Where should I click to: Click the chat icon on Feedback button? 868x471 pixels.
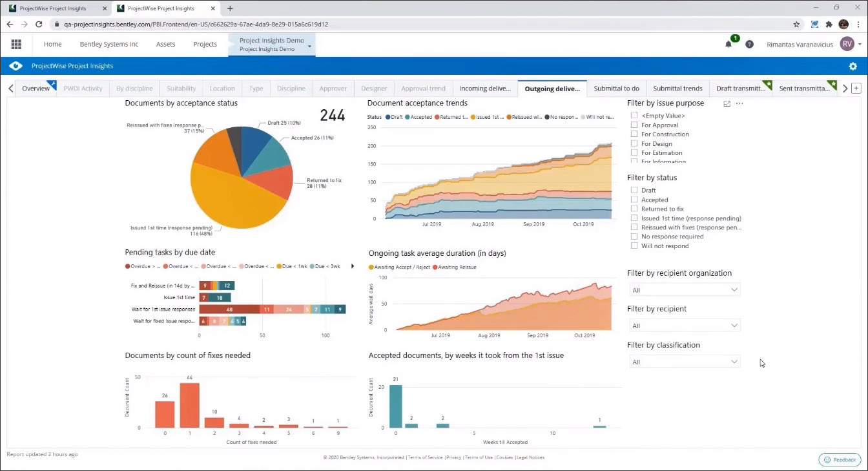click(827, 460)
